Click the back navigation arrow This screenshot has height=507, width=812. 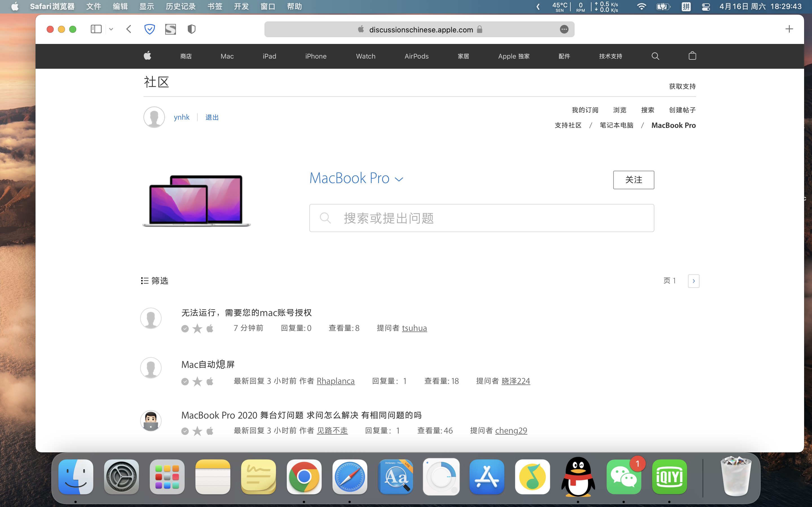129,29
